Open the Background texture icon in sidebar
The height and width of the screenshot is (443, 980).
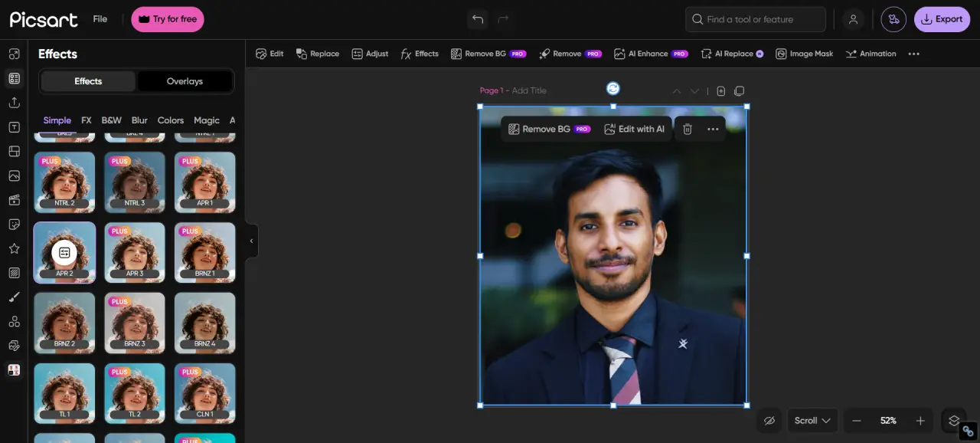14,273
